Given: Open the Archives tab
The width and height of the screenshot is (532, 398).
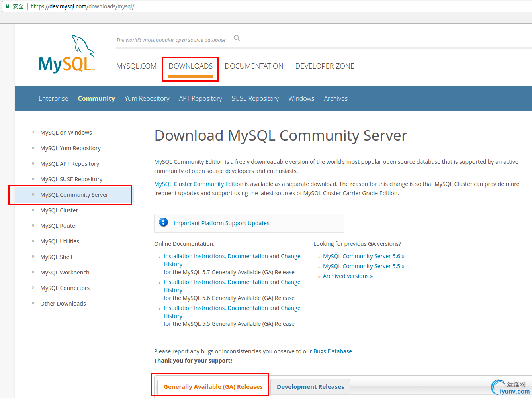Looking at the screenshot, I should tap(336, 98).
